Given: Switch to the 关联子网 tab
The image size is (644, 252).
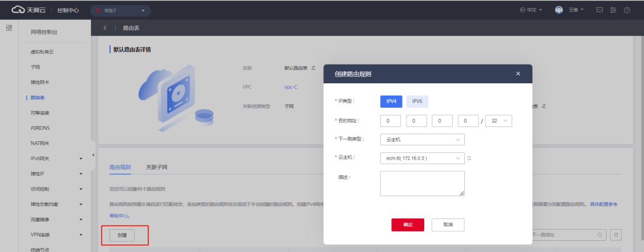Looking at the screenshot, I should pos(156,167).
